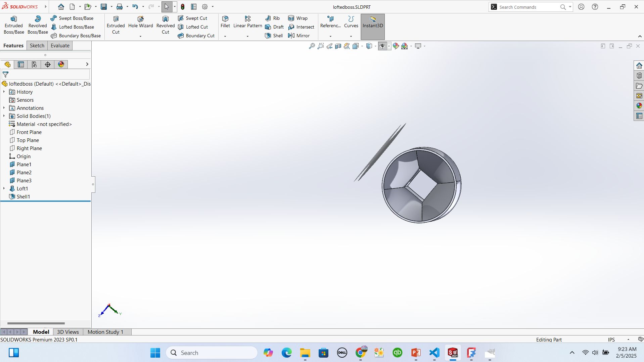The image size is (644, 362).
Task: Switch to the Model tab
Action: point(41,332)
